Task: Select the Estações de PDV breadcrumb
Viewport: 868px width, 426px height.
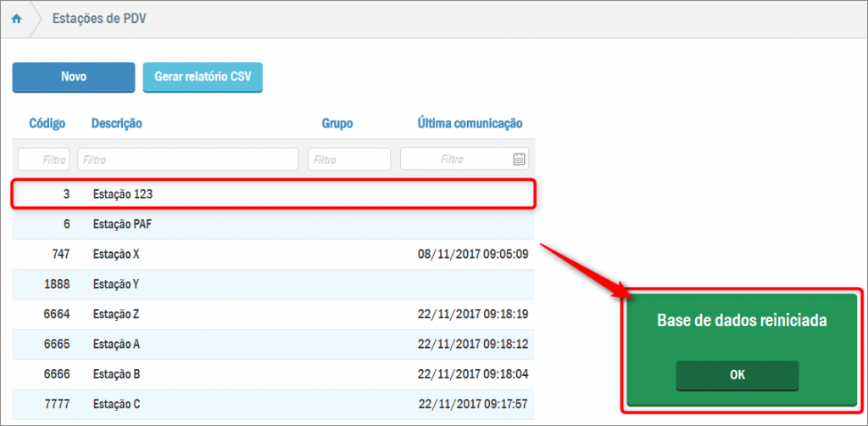Action: (99, 19)
